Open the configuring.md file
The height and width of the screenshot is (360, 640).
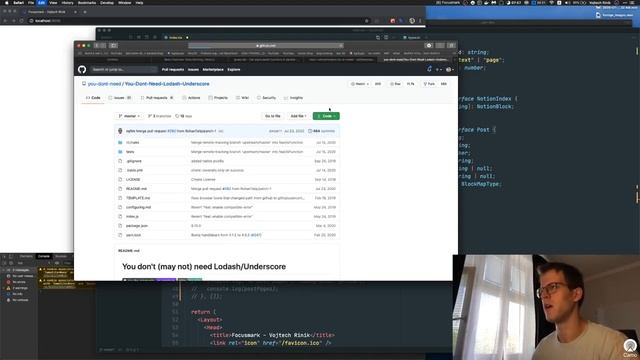(x=138, y=207)
